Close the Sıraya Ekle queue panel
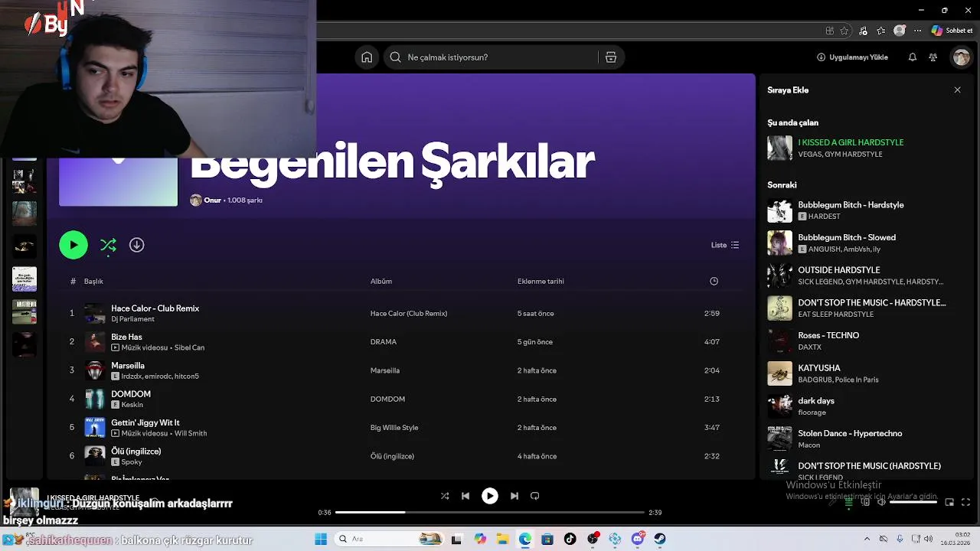Screen dimensions: 980x551 [957, 90]
